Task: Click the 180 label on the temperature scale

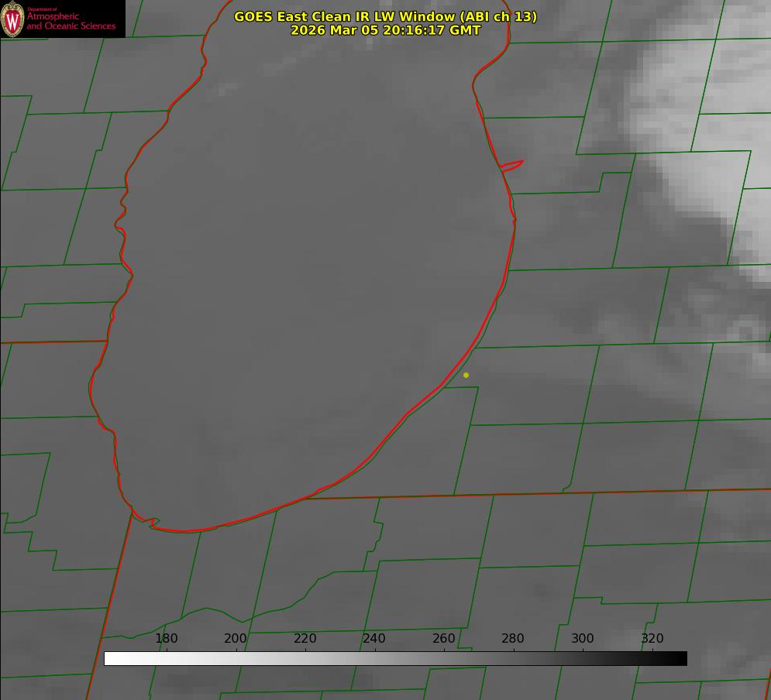Action: (167, 639)
